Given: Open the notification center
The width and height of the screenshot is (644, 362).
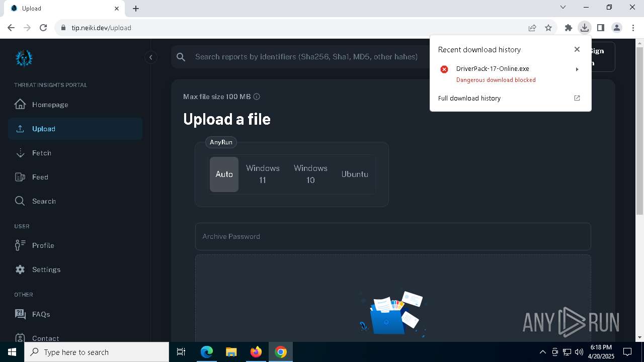Looking at the screenshot, I should pos(627,352).
